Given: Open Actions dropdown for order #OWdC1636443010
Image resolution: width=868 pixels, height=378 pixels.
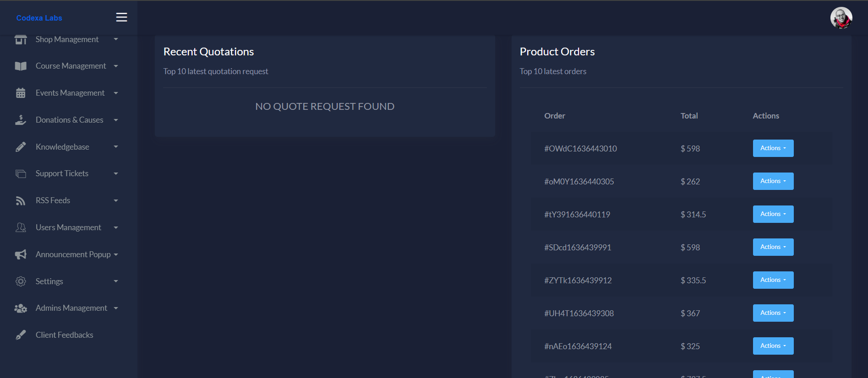Looking at the screenshot, I should tap(773, 148).
